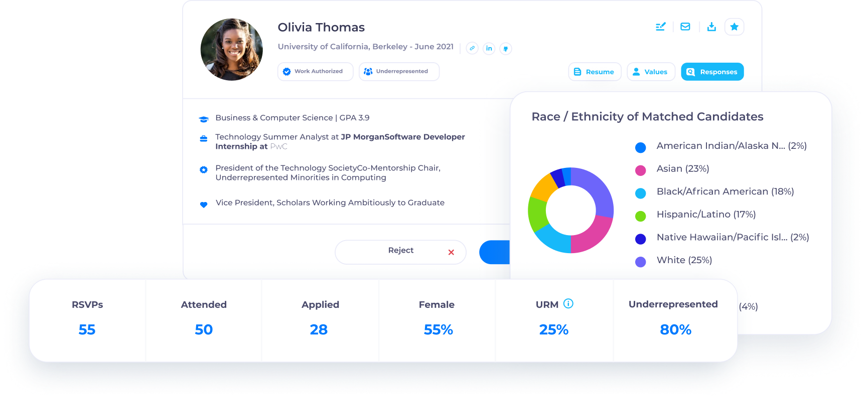Viewport: 868px width, 400px height.
Task: Click the Asian pink legend swatch
Action: [641, 170]
